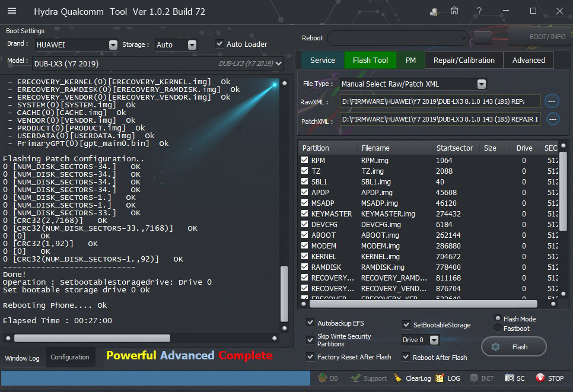This screenshot has height=392, width=573.
Task: Open the LOG file
Action: click(x=448, y=378)
